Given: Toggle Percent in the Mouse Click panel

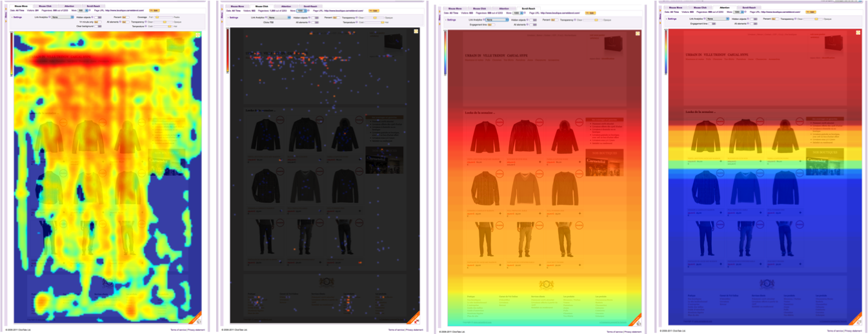Looking at the screenshot, I should 336,17.
